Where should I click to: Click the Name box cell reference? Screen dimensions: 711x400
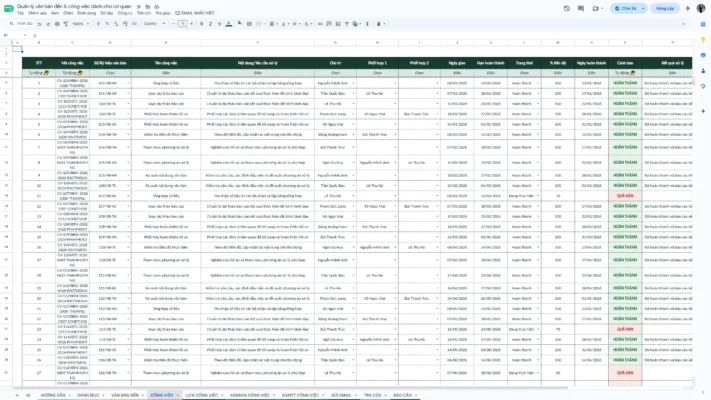tap(14, 35)
